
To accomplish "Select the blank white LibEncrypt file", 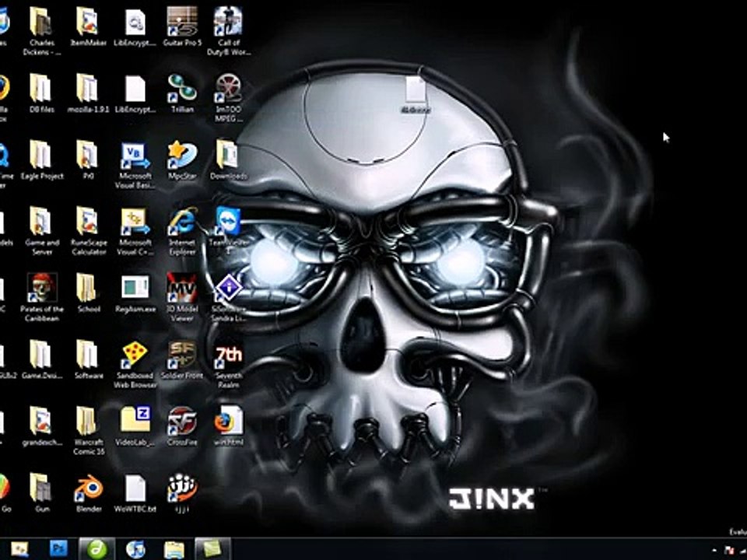I will (x=135, y=93).
